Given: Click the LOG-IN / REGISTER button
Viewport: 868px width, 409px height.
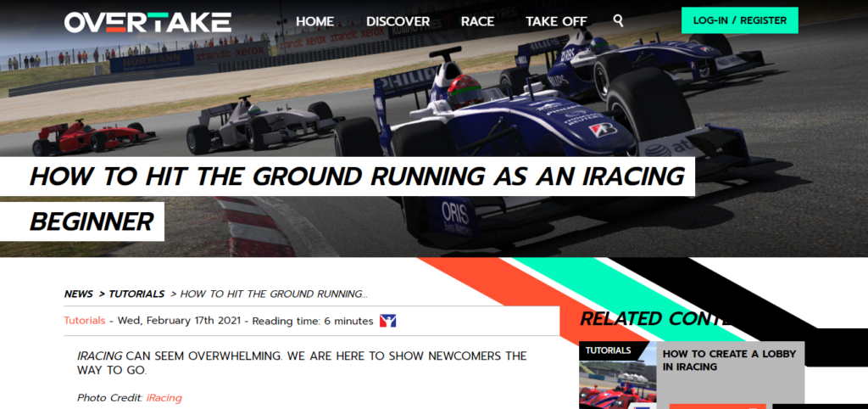Looking at the screenshot, I should tap(739, 20).
